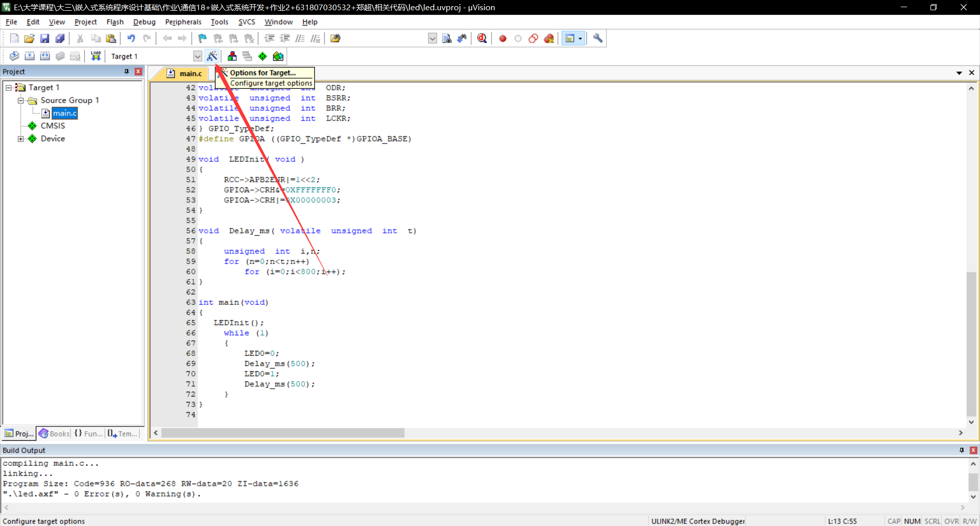Expand the Device tree node
The width and height of the screenshot is (980, 526).
click(21, 138)
